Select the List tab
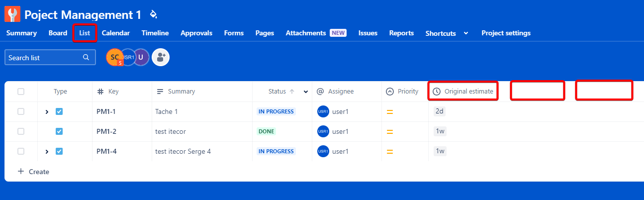The width and height of the screenshot is (644, 200). tap(85, 33)
